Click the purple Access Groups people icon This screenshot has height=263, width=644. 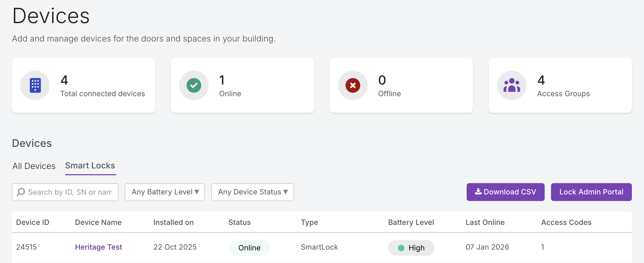click(x=512, y=85)
